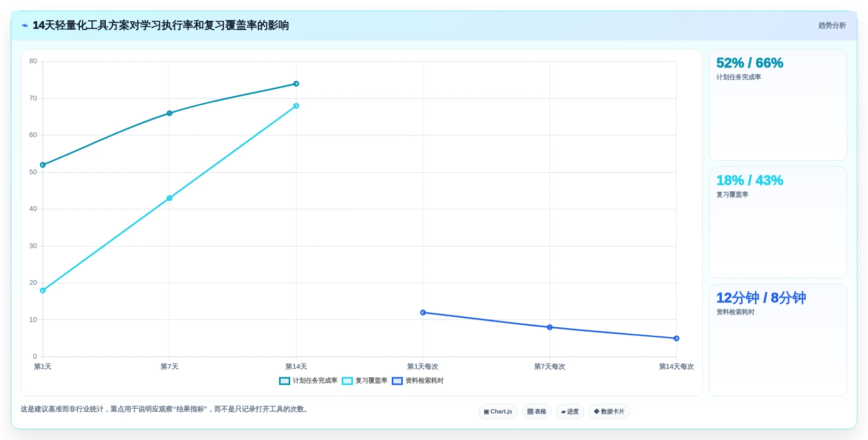This screenshot has width=868, height=440.
Task: Click the 80 y-axis tick label
Action: 33,61
